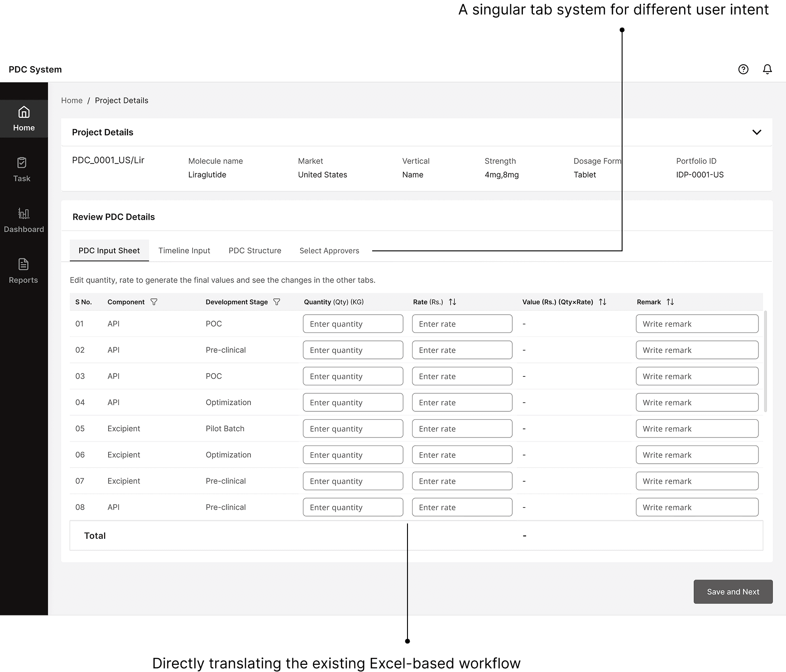This screenshot has width=786, height=672.
Task: Focus the remark field in row 04
Action: click(697, 403)
